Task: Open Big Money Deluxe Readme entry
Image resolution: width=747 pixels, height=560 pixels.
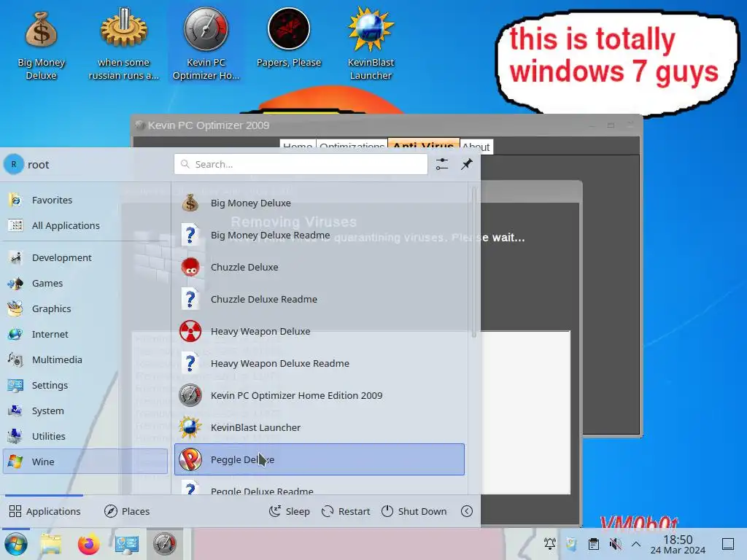Action: click(320, 236)
